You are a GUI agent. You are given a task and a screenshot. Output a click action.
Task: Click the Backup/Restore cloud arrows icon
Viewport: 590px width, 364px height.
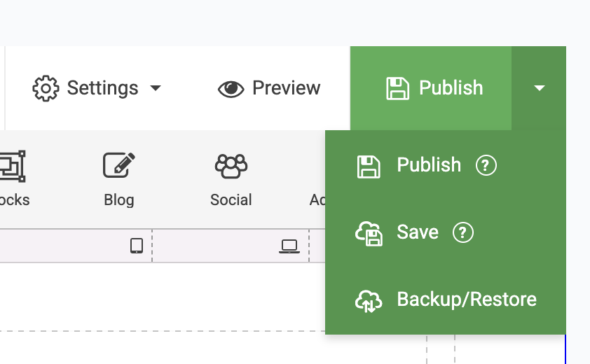pyautogui.click(x=369, y=300)
